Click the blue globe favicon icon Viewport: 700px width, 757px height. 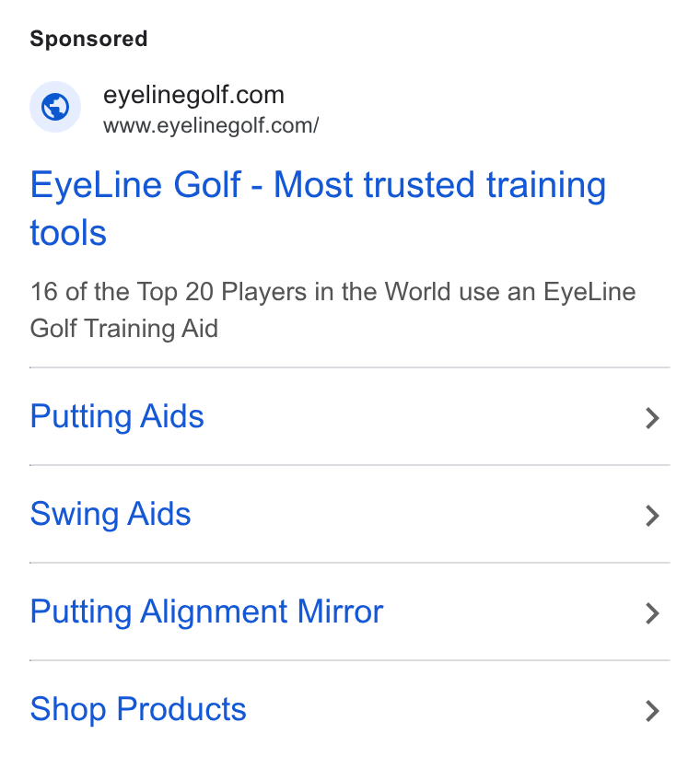point(55,107)
